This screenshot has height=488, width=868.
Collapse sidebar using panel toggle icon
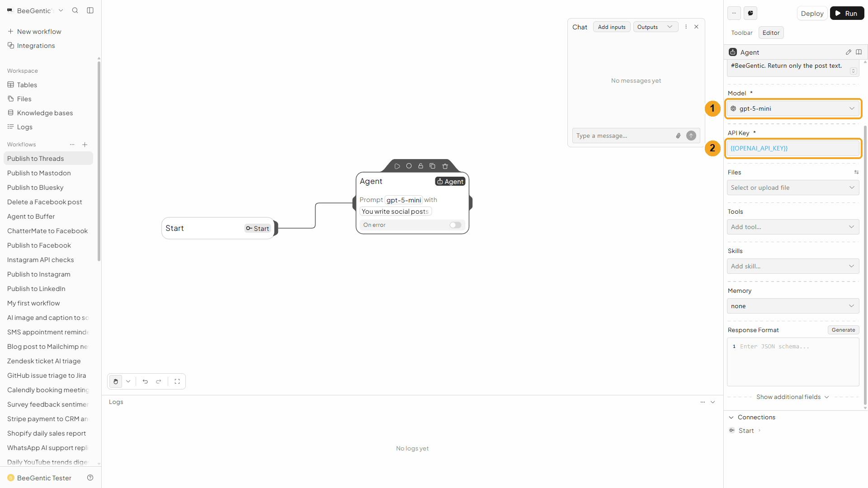click(90, 10)
